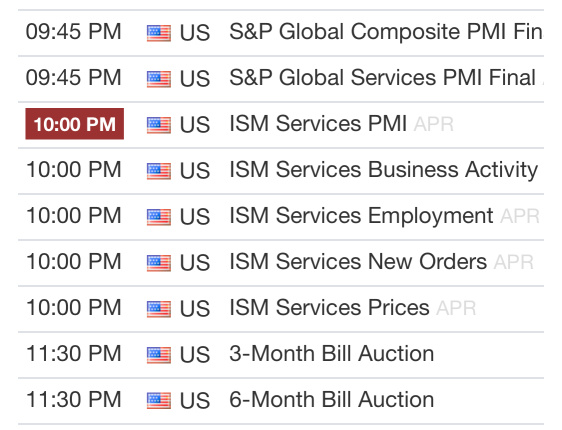Open ISM Services New Orders event
The width and height of the screenshot is (562, 430).
point(381,262)
